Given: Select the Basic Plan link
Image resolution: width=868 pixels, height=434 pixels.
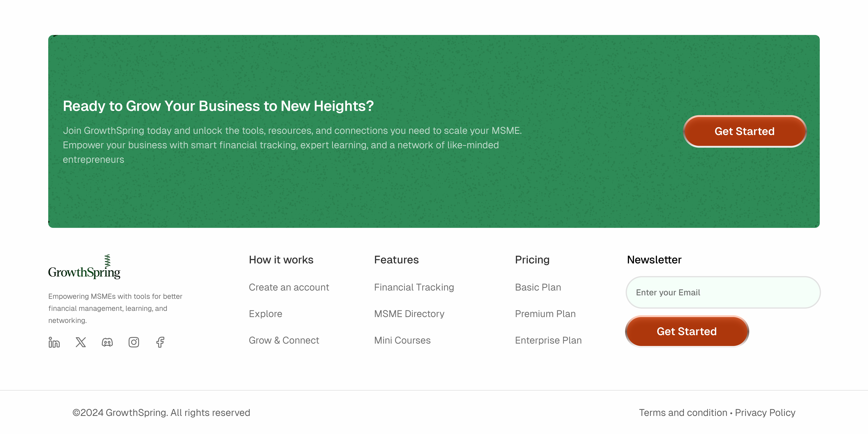Looking at the screenshot, I should pyautogui.click(x=538, y=287).
